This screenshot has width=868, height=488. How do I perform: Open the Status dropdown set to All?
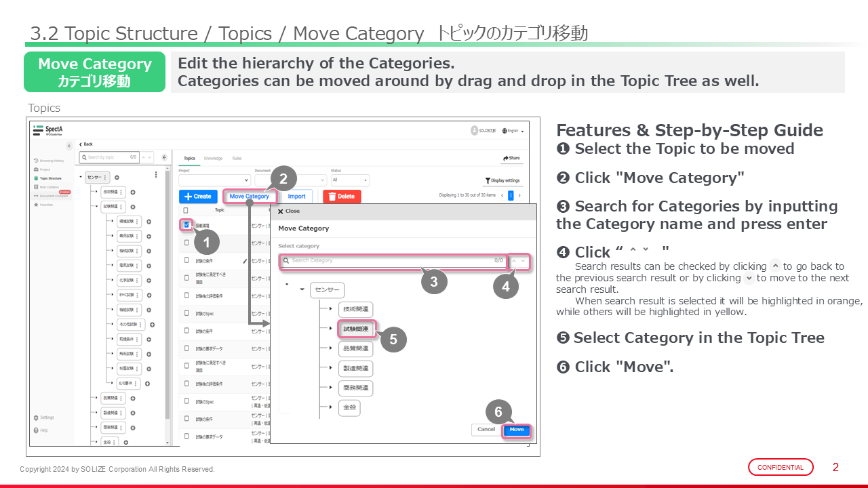click(x=350, y=180)
